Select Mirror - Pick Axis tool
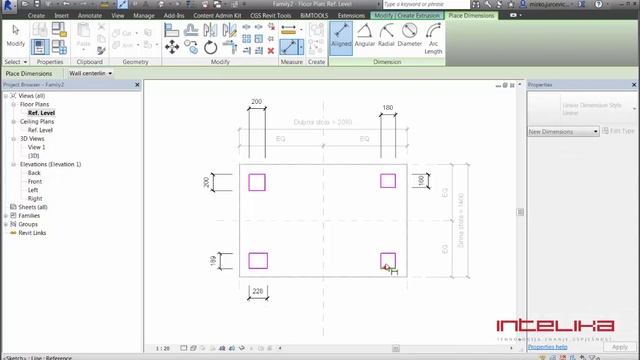640x360 pixels. pos(210,30)
